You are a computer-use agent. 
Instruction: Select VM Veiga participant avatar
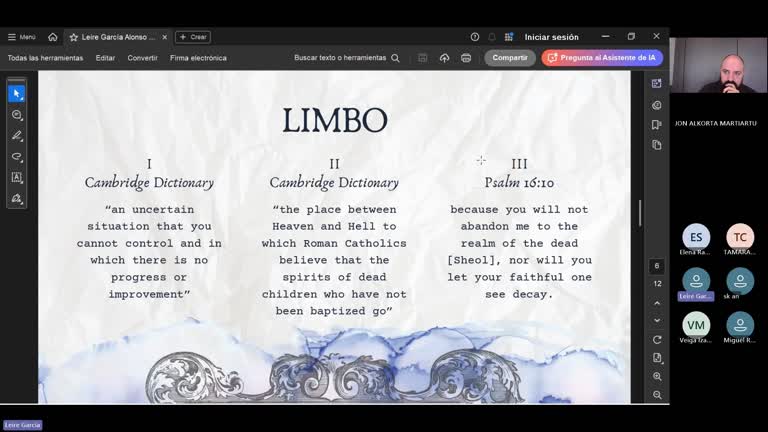coord(696,325)
